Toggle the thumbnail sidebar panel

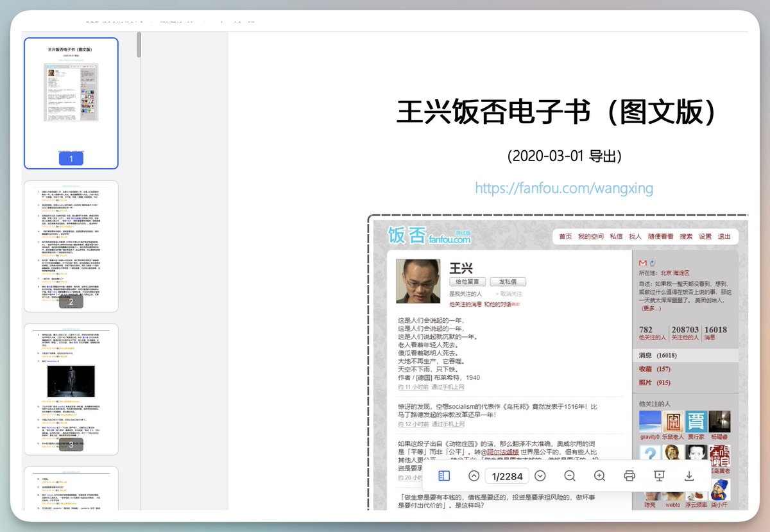(x=444, y=476)
